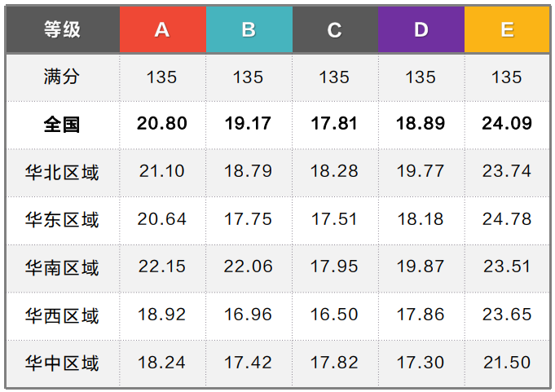The width and height of the screenshot is (555, 392).
Task: Select the 华南区域 row label
Action: click(63, 267)
